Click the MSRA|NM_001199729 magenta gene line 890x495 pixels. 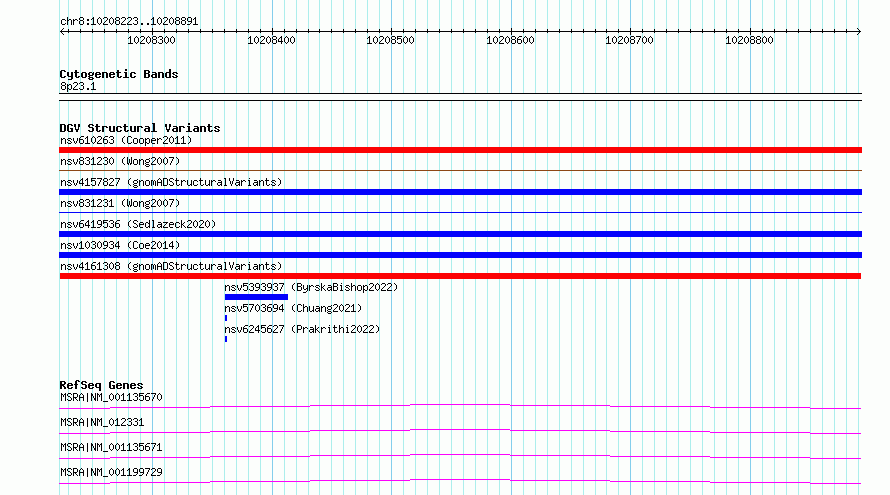click(x=460, y=481)
